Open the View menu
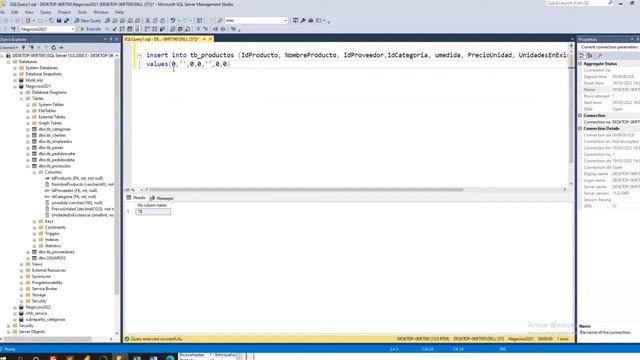The width and height of the screenshot is (640, 360). (29, 12)
